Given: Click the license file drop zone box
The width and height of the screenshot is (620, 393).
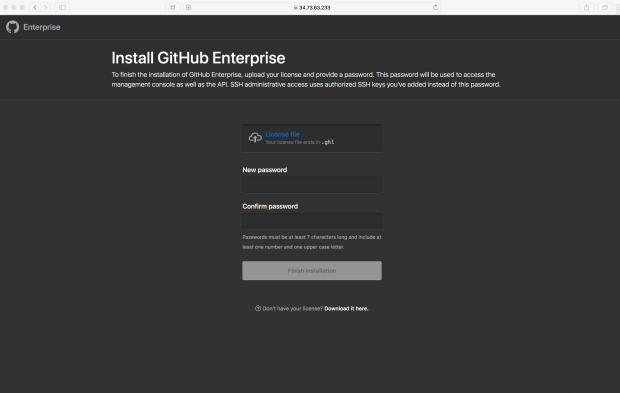Looking at the screenshot, I should (x=312, y=138).
